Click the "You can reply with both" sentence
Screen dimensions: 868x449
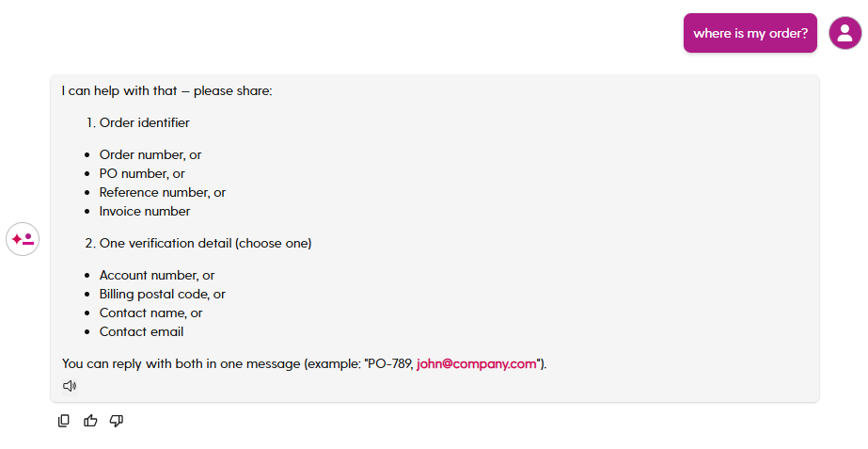[235, 363]
